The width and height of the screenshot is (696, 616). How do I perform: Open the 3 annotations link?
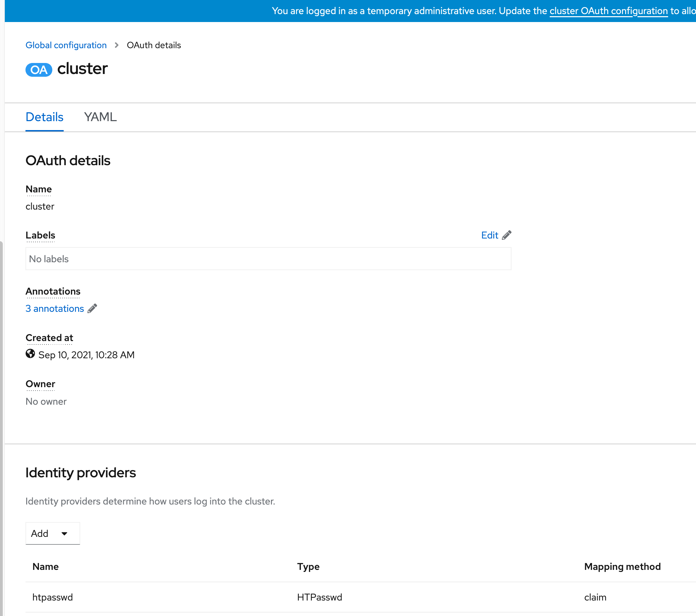(x=55, y=309)
